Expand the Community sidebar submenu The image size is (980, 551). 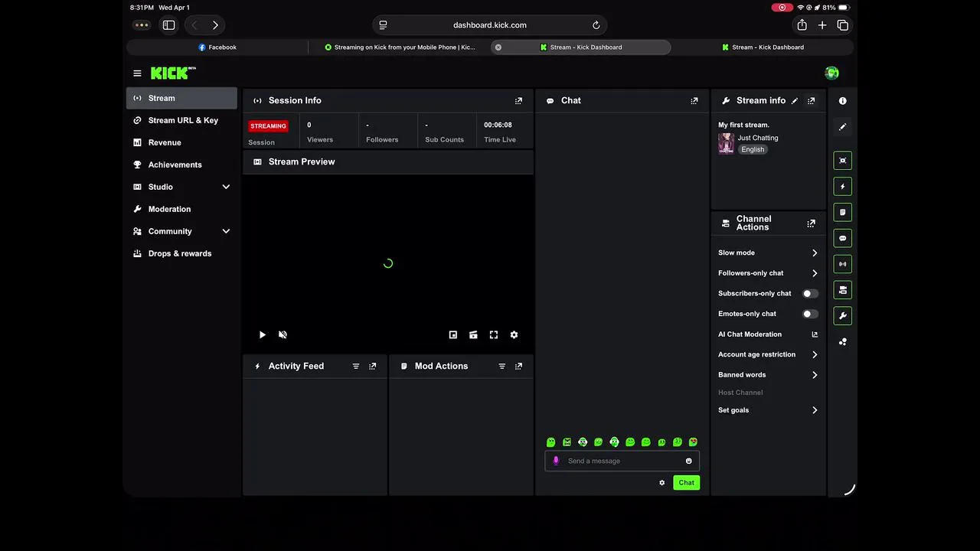coord(226,231)
